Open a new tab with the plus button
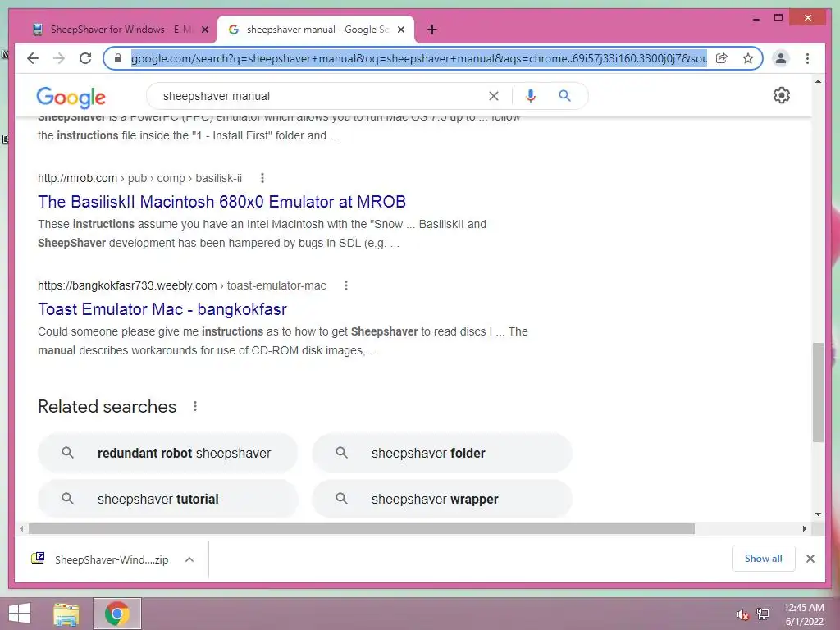This screenshot has width=840, height=630. click(432, 30)
